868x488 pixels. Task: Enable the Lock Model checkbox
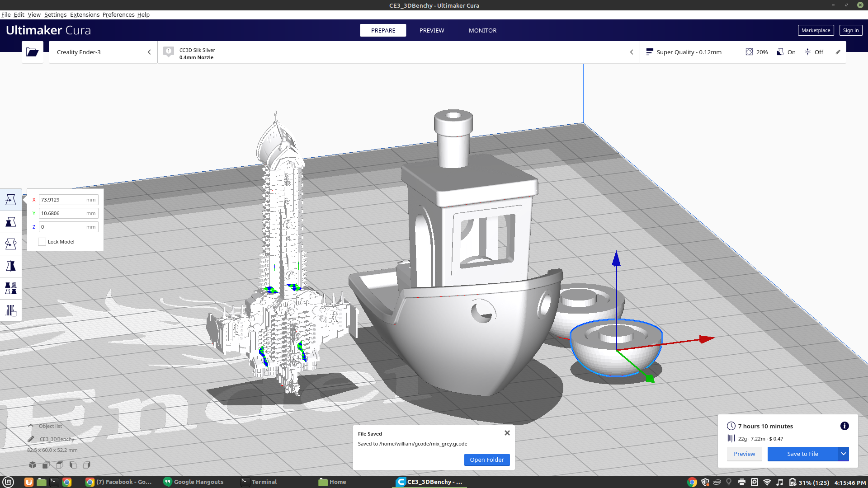pos(42,242)
